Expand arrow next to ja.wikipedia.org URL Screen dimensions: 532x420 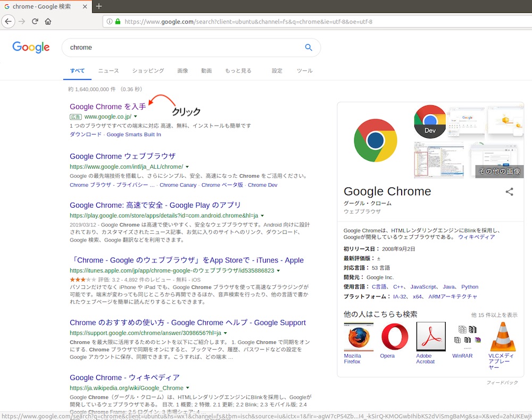[188, 388]
